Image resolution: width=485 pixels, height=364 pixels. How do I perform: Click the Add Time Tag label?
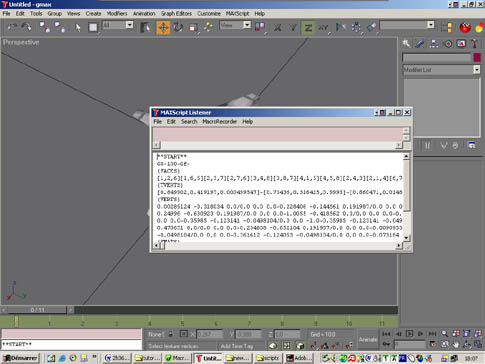pos(237,346)
